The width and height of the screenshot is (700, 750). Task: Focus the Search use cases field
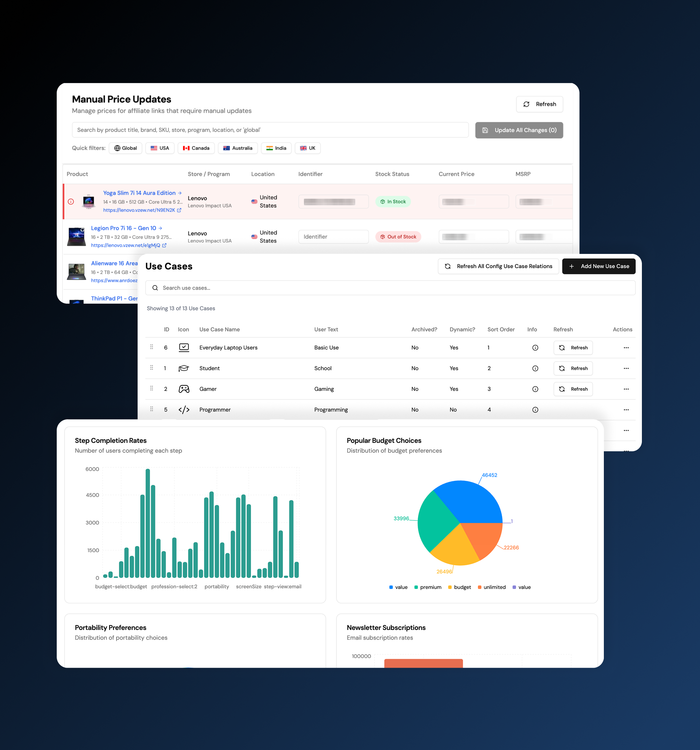390,288
